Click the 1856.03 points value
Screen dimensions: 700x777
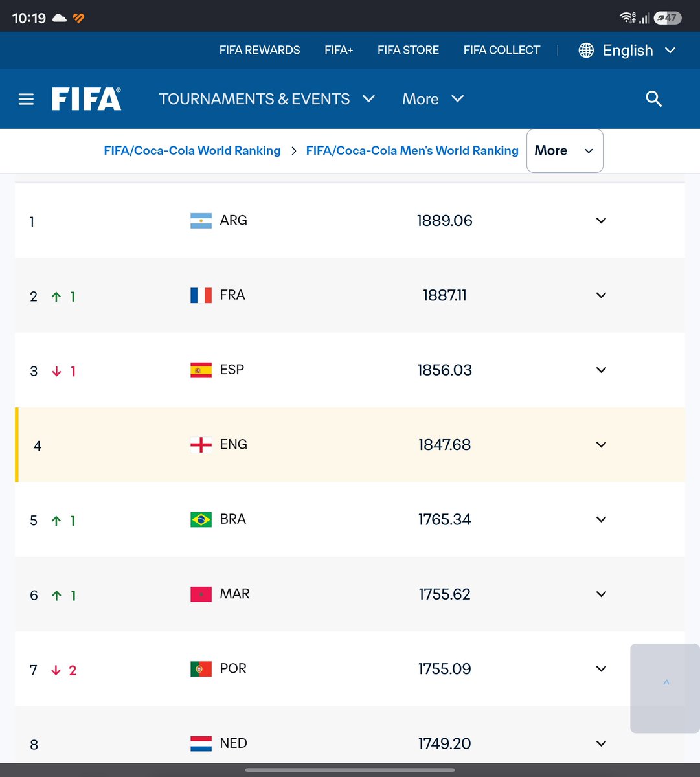[x=445, y=370]
